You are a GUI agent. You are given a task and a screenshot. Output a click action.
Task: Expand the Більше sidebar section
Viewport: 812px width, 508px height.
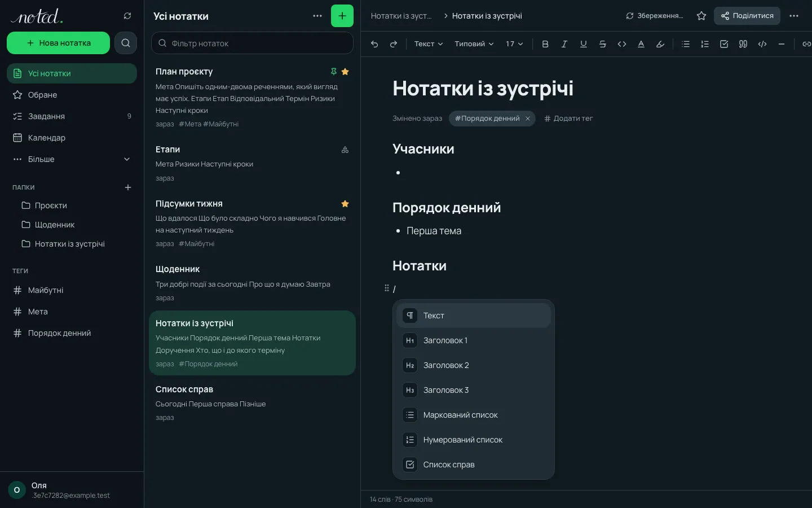click(x=72, y=159)
